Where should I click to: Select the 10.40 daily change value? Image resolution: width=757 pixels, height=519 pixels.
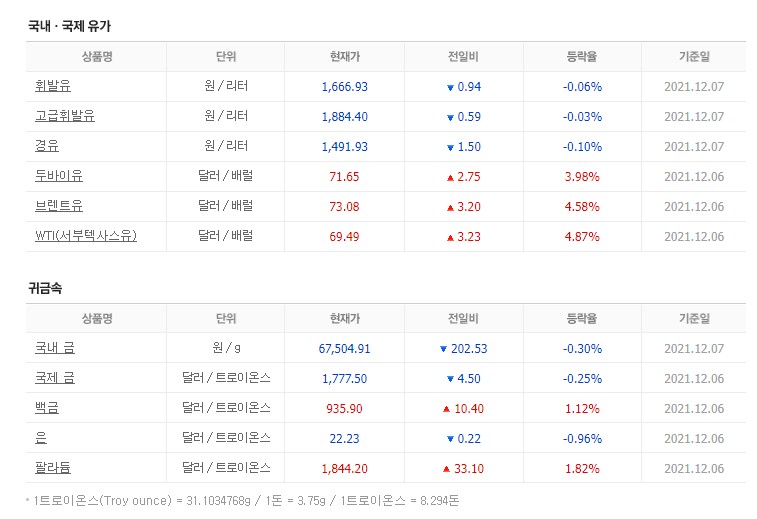click(x=469, y=408)
